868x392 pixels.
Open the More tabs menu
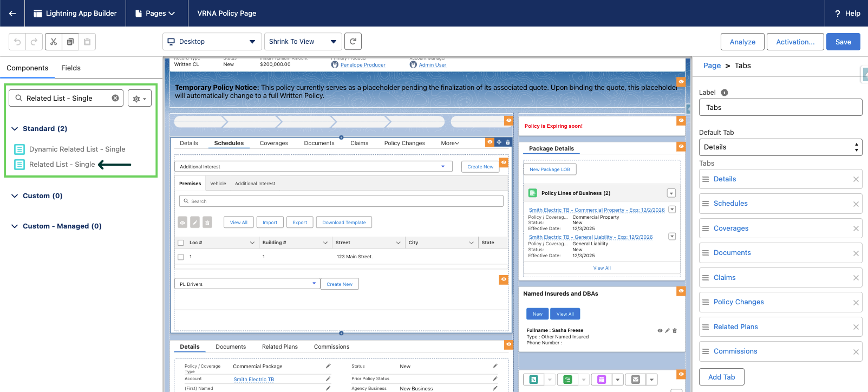(450, 143)
